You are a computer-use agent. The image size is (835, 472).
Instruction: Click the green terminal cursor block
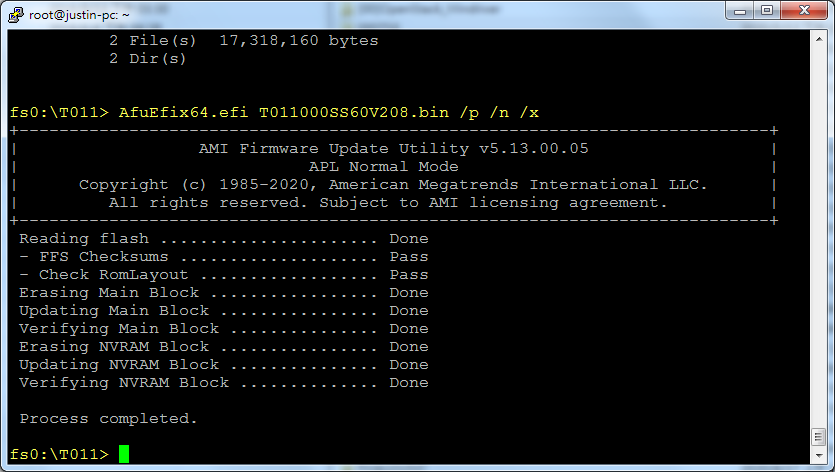[x=124, y=454]
